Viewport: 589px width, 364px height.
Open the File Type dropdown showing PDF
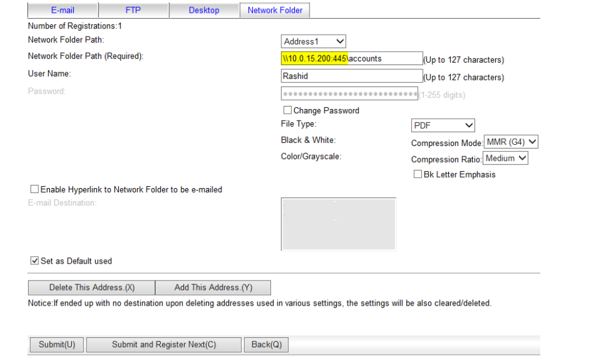point(443,125)
